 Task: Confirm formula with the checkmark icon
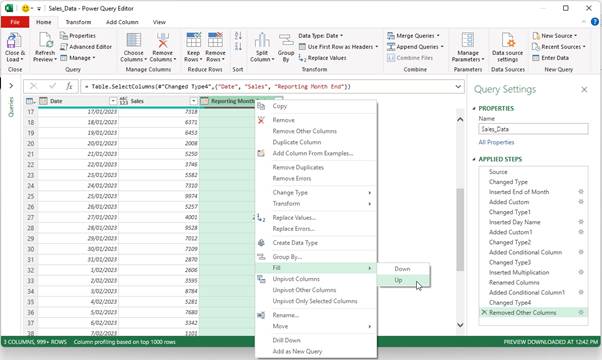[52, 86]
